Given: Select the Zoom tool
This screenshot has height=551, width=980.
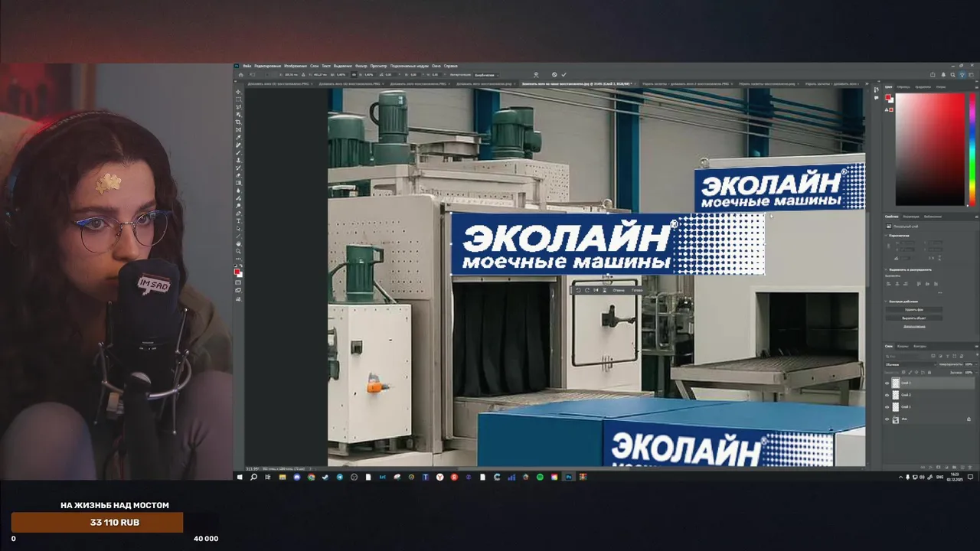Looking at the screenshot, I should [x=239, y=251].
